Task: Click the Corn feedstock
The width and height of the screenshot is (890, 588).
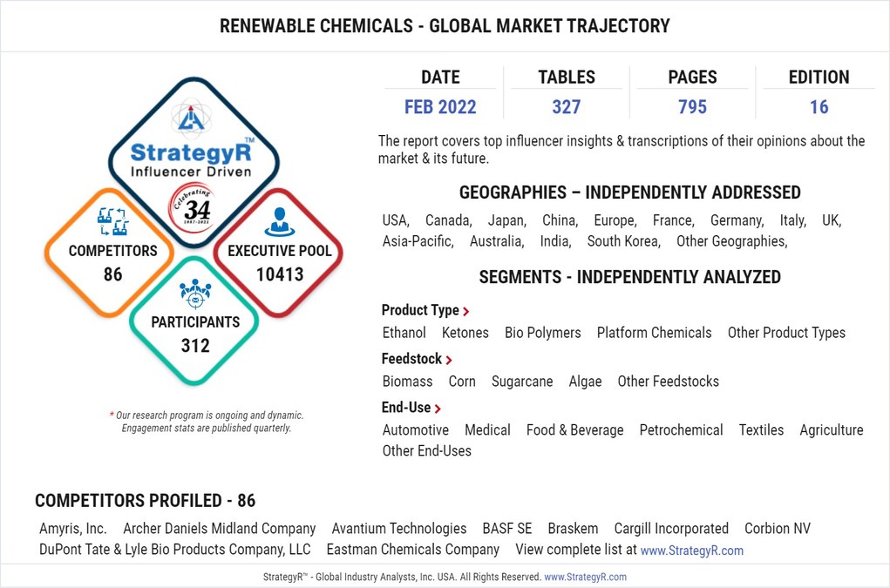Action: (462, 382)
